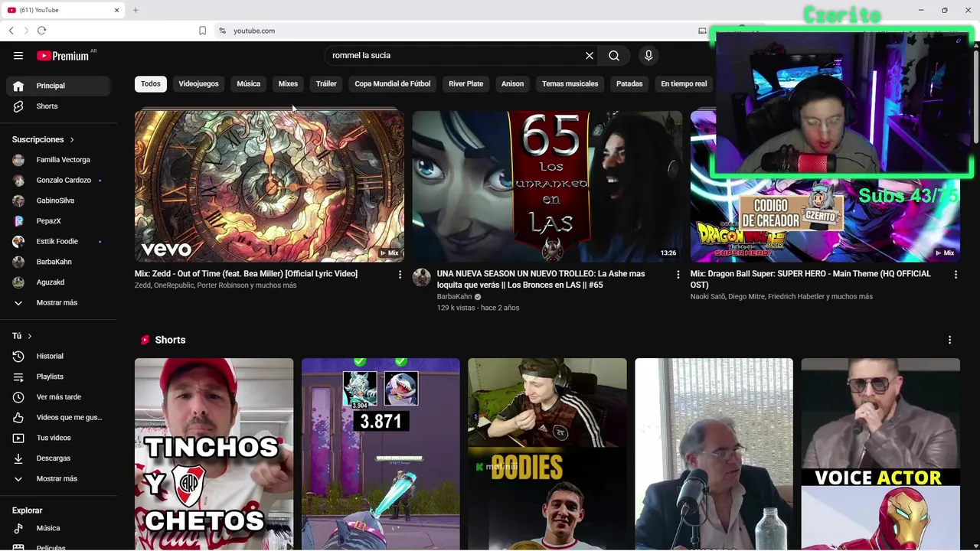Open the hamburger guide menu
980x551 pixels.
point(18,55)
